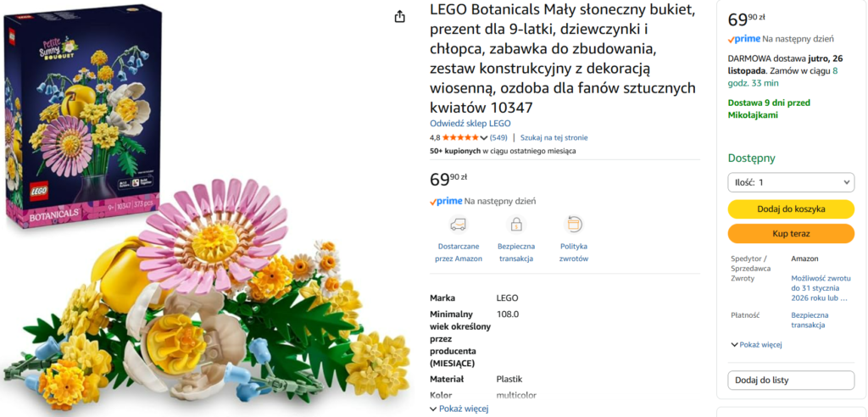Click the delivery truck icon
This screenshot has width=868, height=417.
pyautogui.click(x=458, y=225)
